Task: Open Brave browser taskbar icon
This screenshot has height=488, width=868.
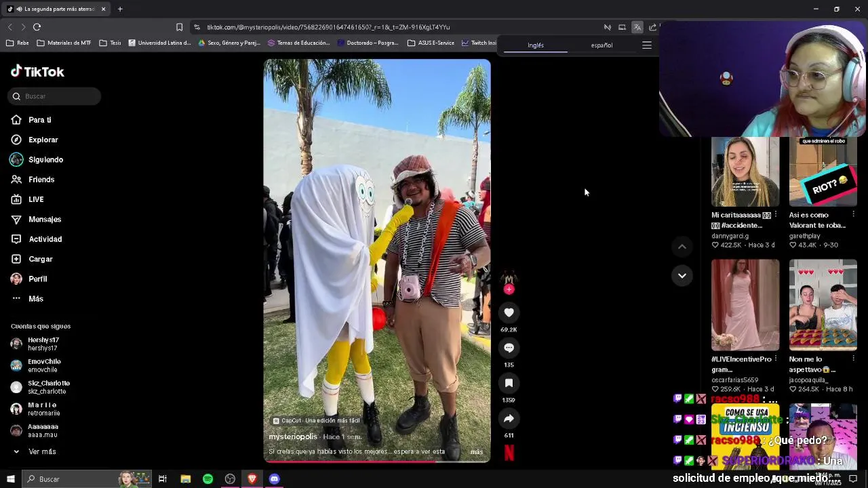Action: click(x=252, y=479)
